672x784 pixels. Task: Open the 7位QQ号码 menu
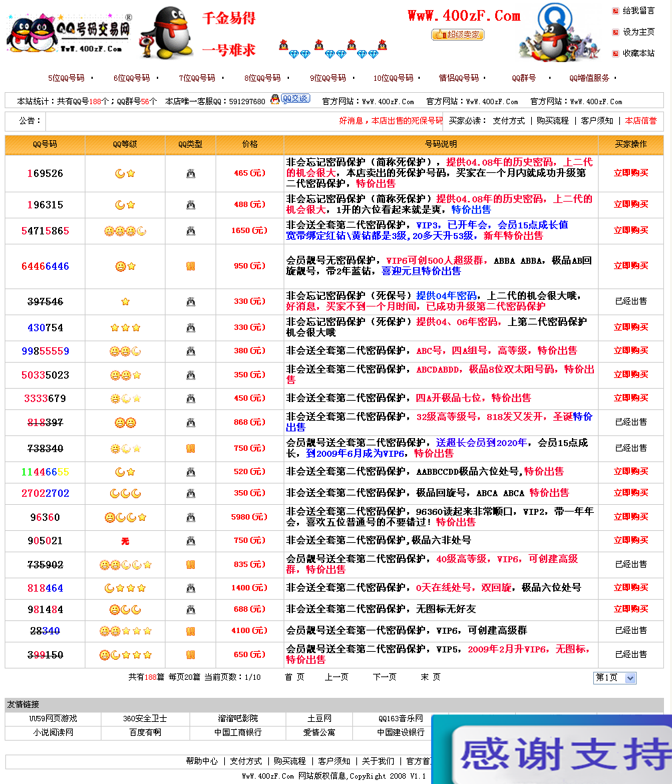click(197, 78)
